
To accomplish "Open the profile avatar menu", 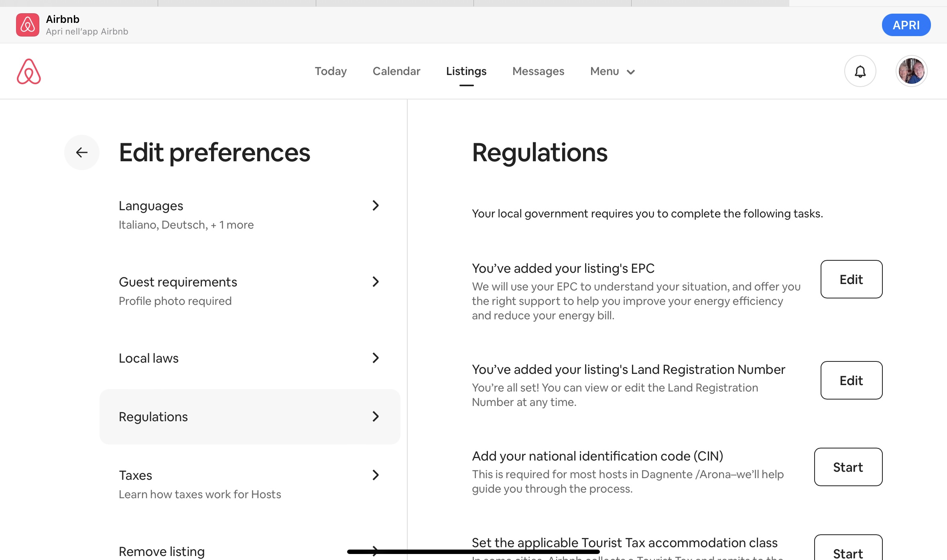I will (911, 71).
